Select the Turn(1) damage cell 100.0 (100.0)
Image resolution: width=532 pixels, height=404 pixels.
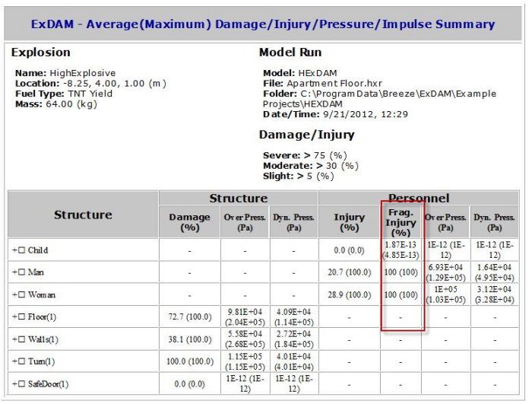(x=189, y=361)
